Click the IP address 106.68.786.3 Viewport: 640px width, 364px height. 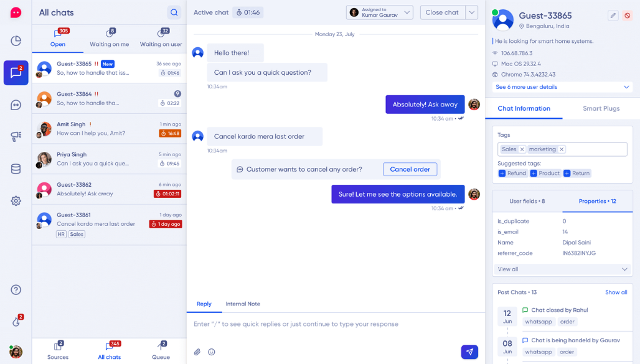[516, 53]
